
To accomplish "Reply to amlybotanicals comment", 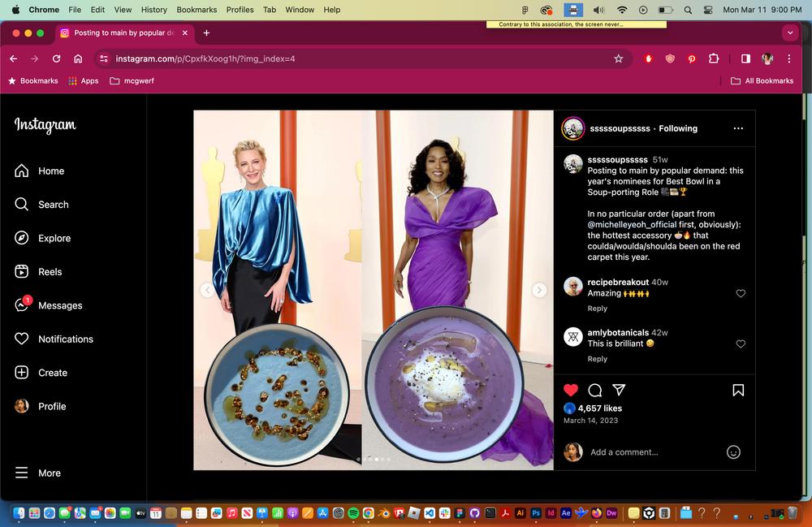I will (597, 359).
